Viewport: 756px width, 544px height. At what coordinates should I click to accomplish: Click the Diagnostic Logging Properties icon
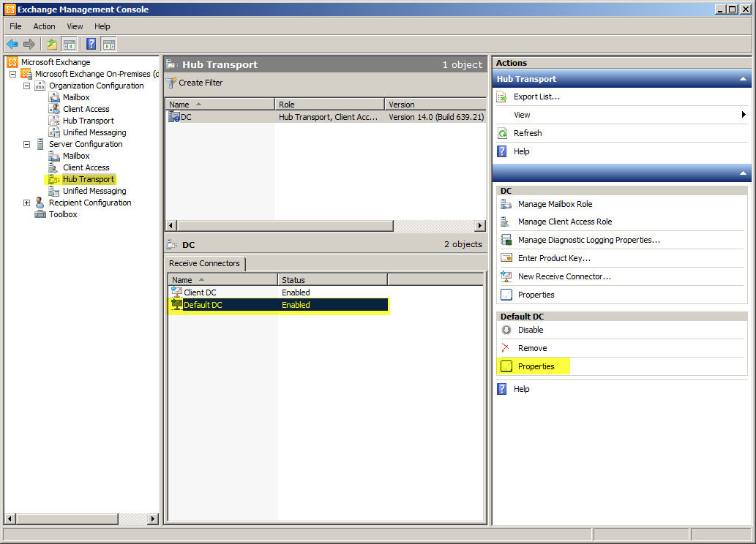tap(506, 240)
